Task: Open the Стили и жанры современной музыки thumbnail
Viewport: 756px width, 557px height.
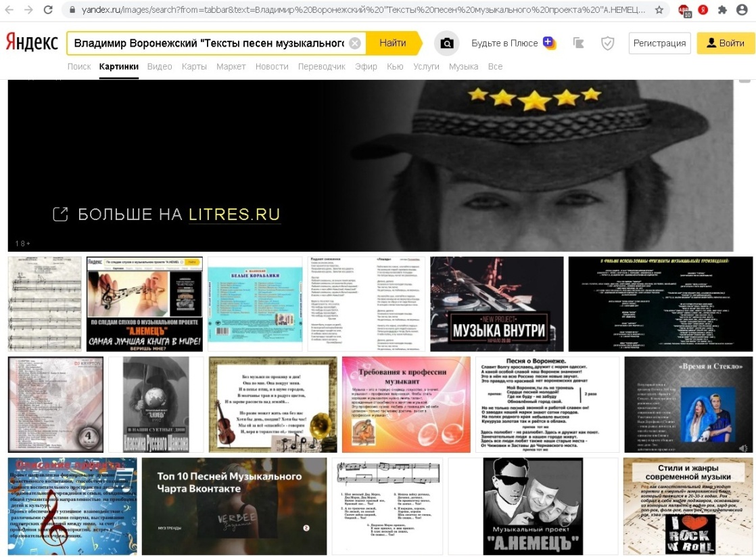Action: (x=688, y=506)
